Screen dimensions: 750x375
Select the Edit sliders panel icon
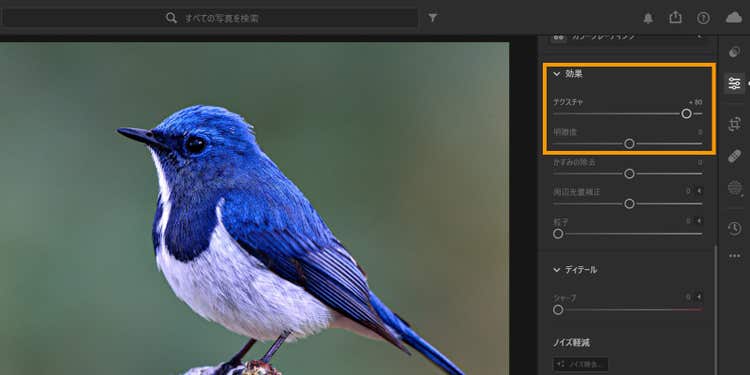coord(734,83)
